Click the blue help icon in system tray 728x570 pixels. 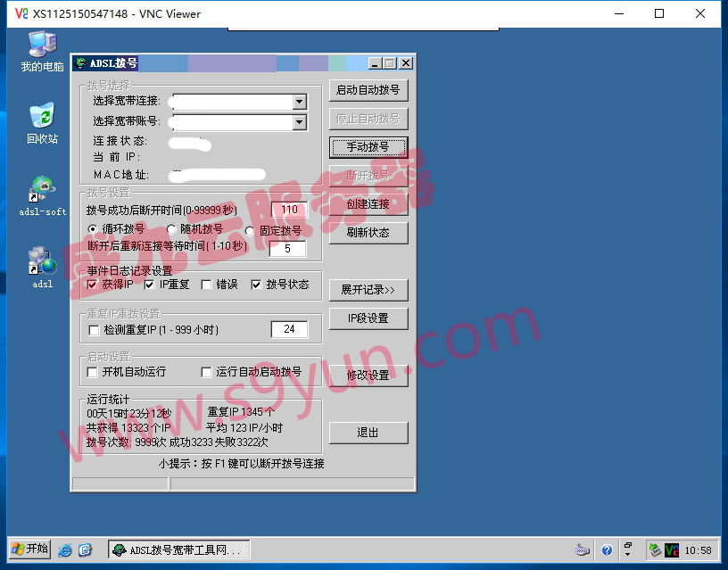(607, 550)
